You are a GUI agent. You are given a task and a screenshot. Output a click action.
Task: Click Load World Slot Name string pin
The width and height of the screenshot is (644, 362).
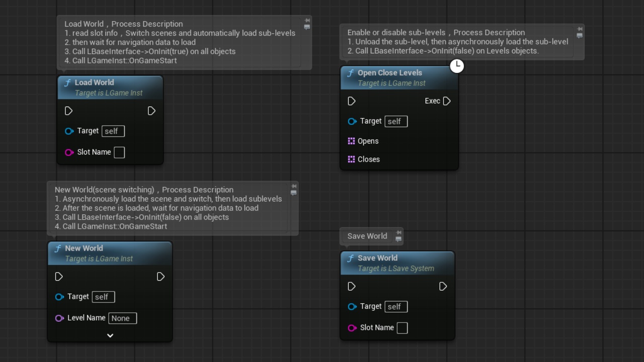pos(69,152)
